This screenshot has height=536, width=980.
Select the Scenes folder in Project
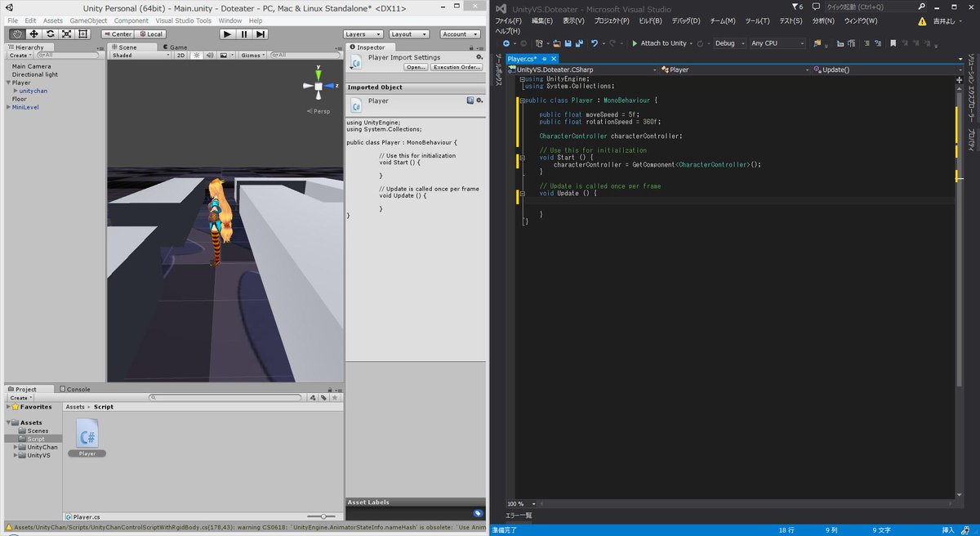pos(33,431)
